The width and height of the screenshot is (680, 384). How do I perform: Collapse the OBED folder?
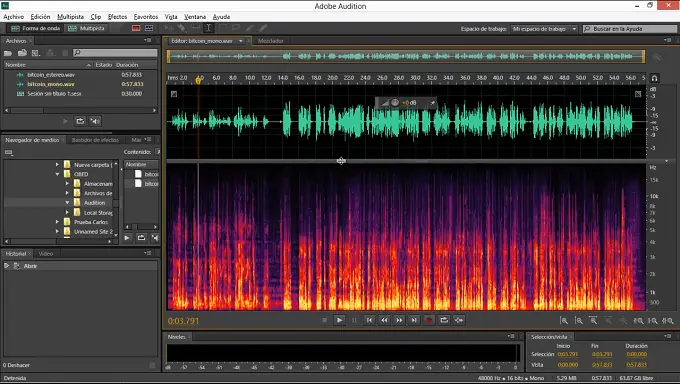tap(57, 174)
